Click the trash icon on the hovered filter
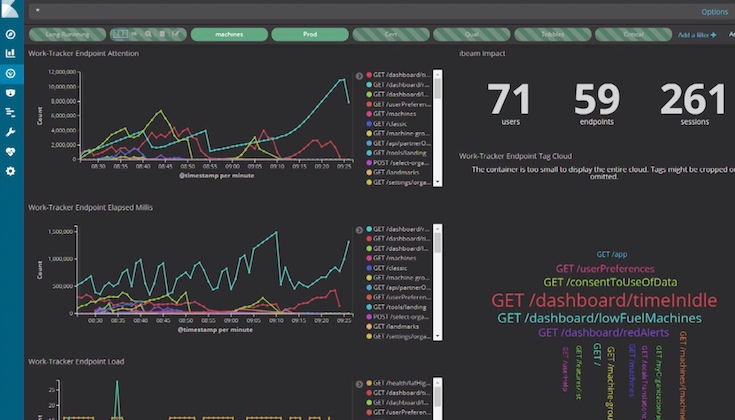This screenshot has height=420, width=735. coord(162,34)
